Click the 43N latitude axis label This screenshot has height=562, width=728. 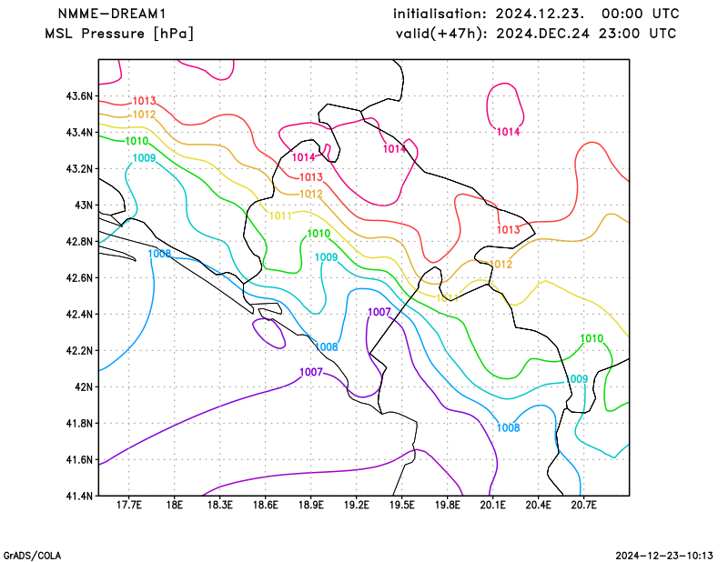click(x=84, y=206)
